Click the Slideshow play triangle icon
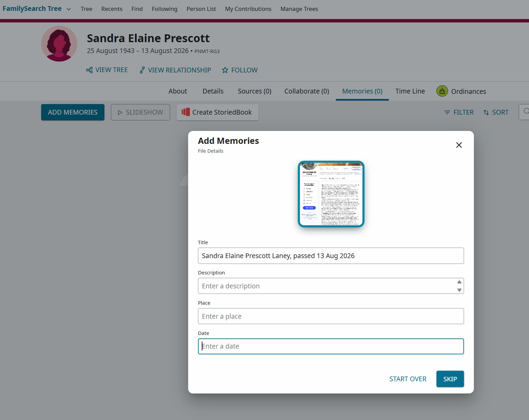The image size is (529, 420). click(120, 113)
